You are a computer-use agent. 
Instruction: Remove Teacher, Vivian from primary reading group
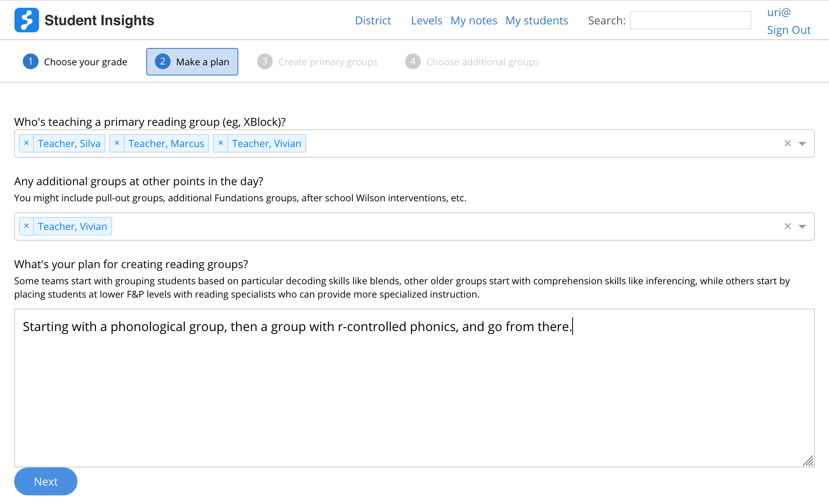221,143
